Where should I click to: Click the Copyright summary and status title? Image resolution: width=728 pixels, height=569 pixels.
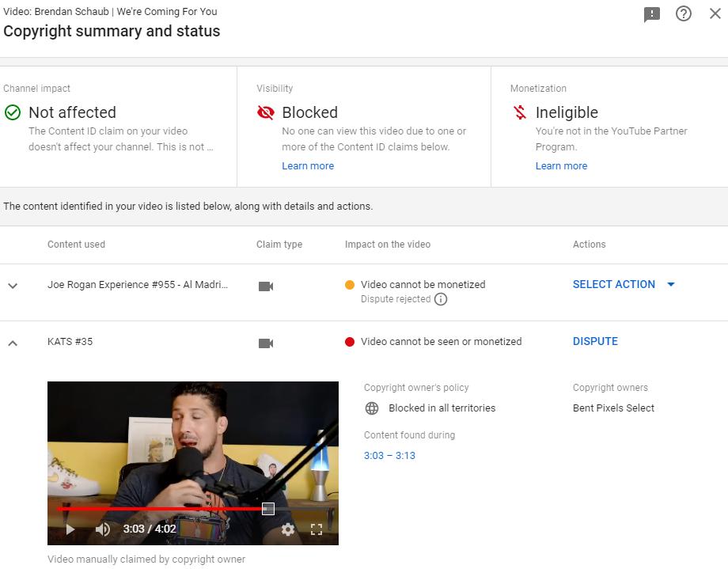point(112,31)
